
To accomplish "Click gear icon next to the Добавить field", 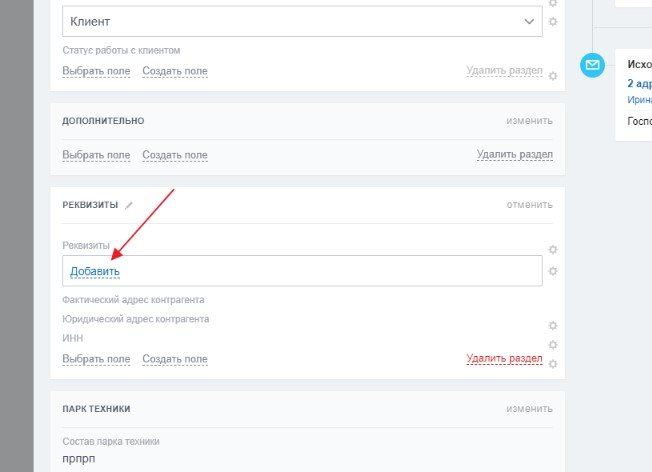I will click(553, 271).
